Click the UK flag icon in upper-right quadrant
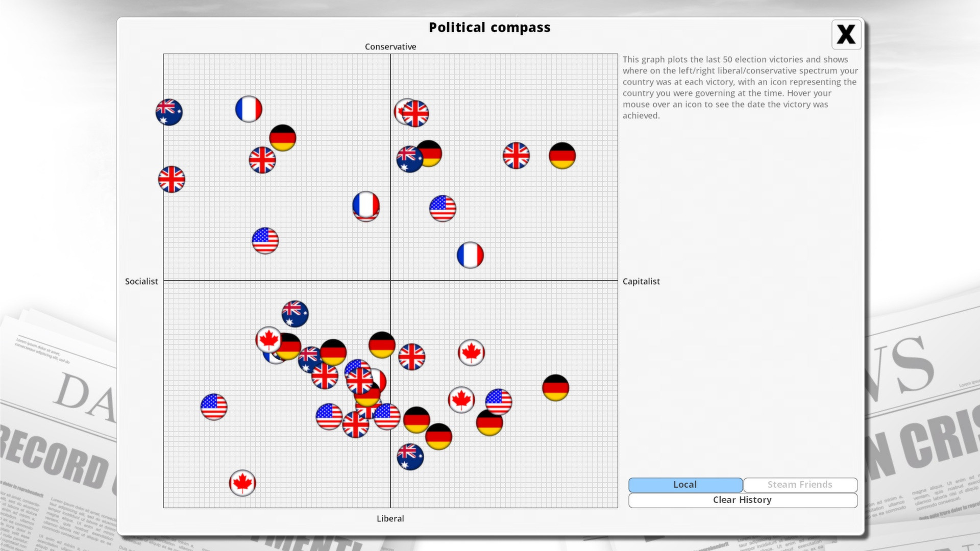This screenshot has width=980, height=551. (516, 156)
